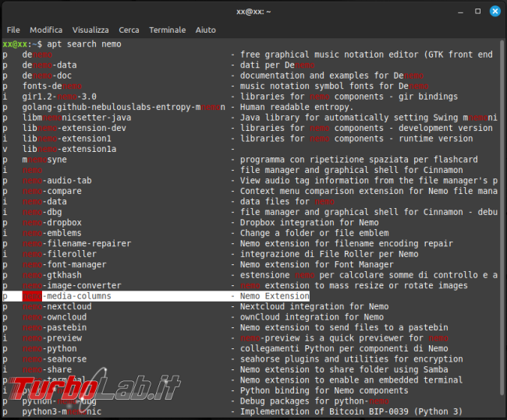Viewport: 507px width, 420px height.
Task: Click the 'xx@xx: ~' window title
Action: pyautogui.click(x=253, y=12)
